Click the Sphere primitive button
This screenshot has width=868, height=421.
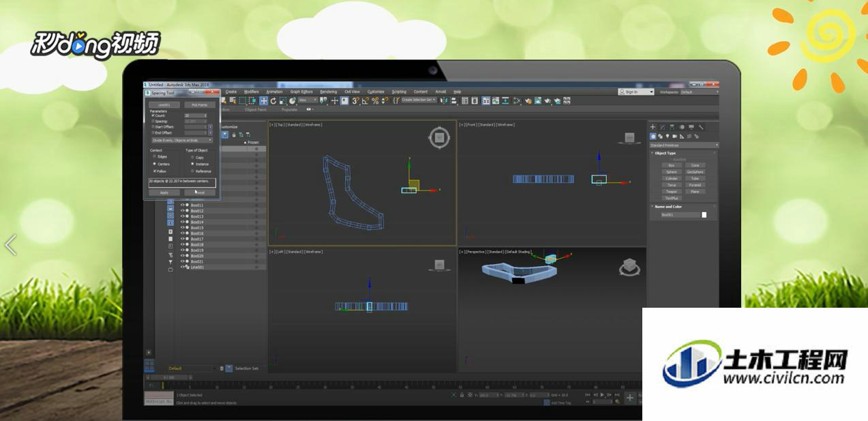point(672,172)
